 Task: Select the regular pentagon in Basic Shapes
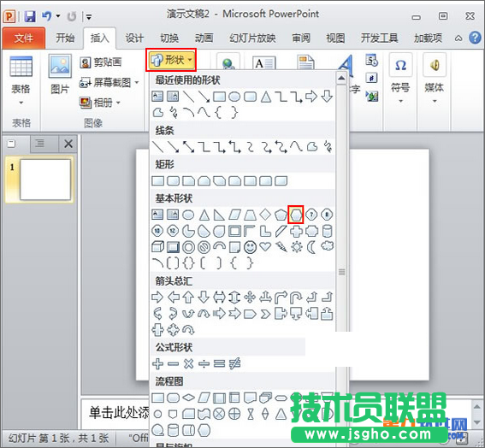click(x=281, y=215)
